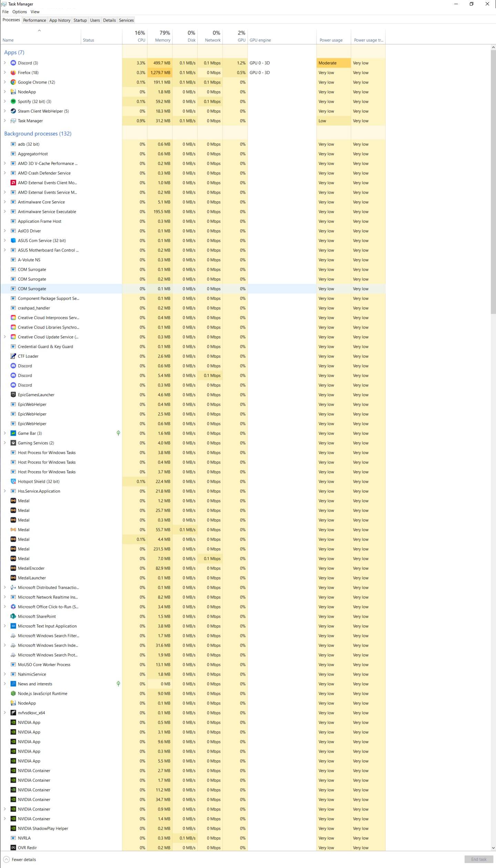Click the Creative Cloud Interprocess Service icon
496x868 pixels.
(13, 318)
